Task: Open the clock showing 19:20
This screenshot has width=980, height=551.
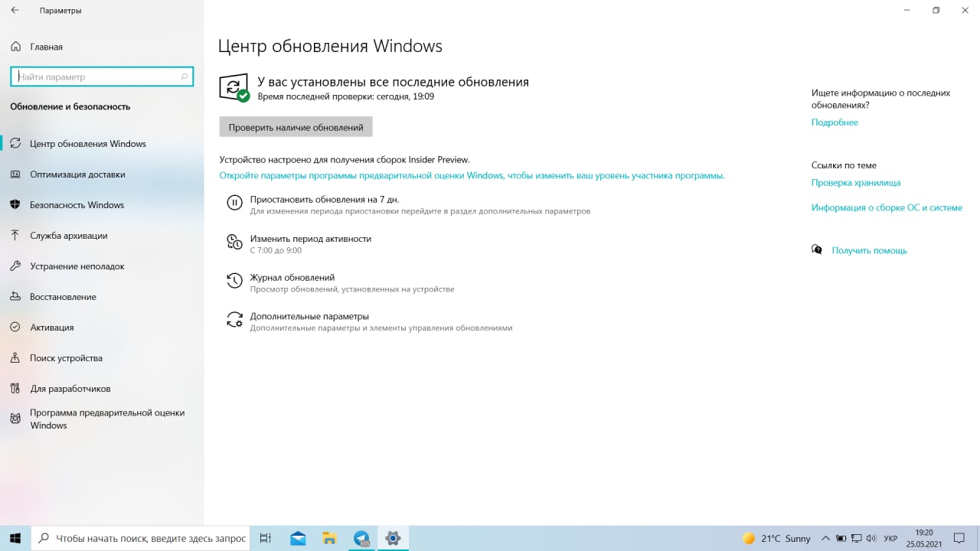Action: (x=924, y=538)
